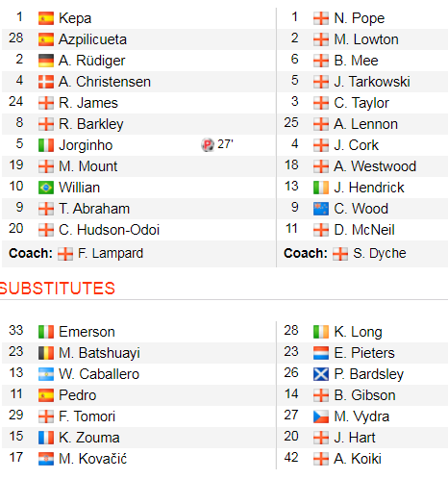Open substitute J. Hart

[x=355, y=438]
